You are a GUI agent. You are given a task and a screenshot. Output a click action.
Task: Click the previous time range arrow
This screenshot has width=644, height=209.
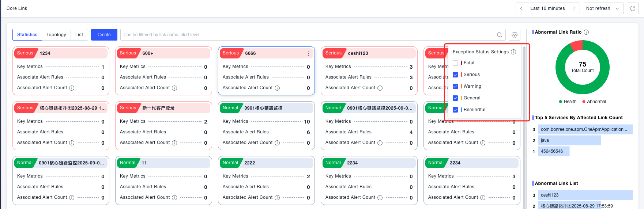521,8
